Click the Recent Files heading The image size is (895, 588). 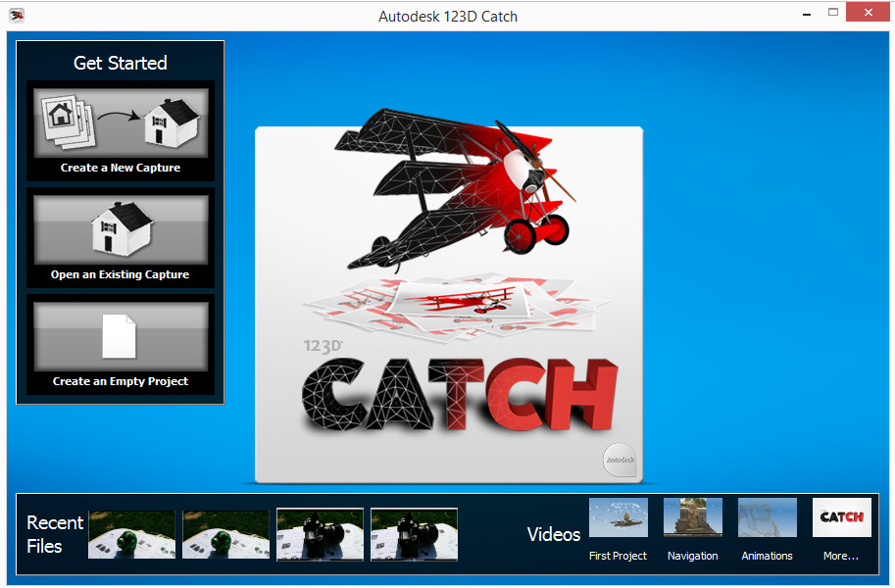54,534
